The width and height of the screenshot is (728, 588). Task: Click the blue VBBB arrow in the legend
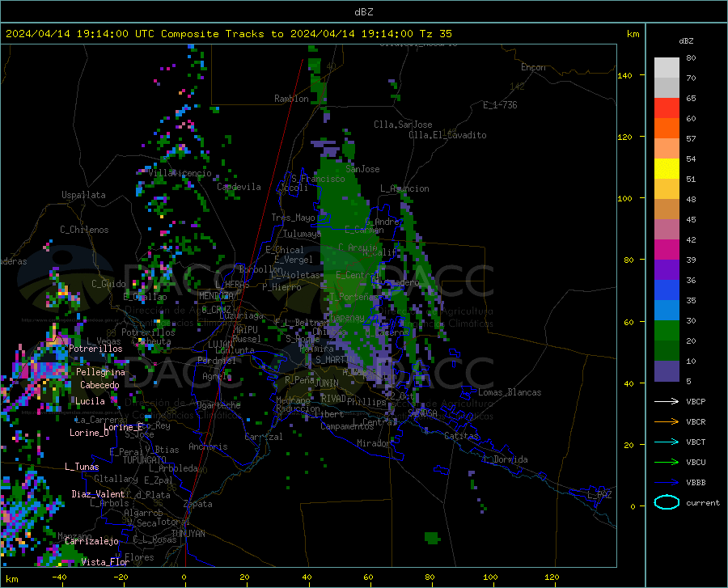click(667, 483)
